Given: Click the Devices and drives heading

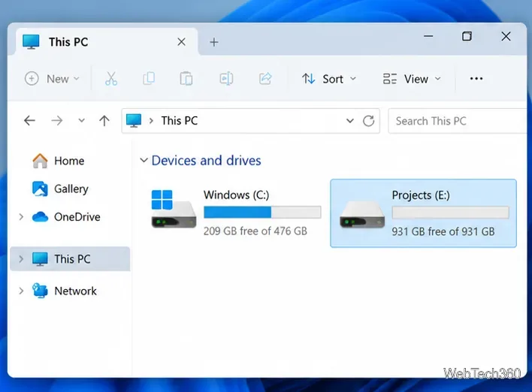Looking at the screenshot, I should tap(206, 160).
